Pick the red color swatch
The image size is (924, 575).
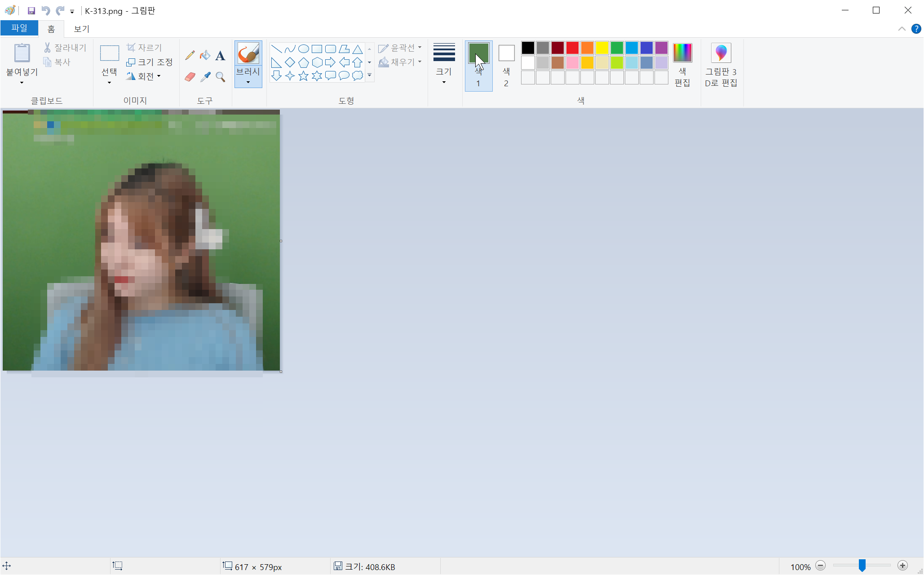tap(572, 48)
